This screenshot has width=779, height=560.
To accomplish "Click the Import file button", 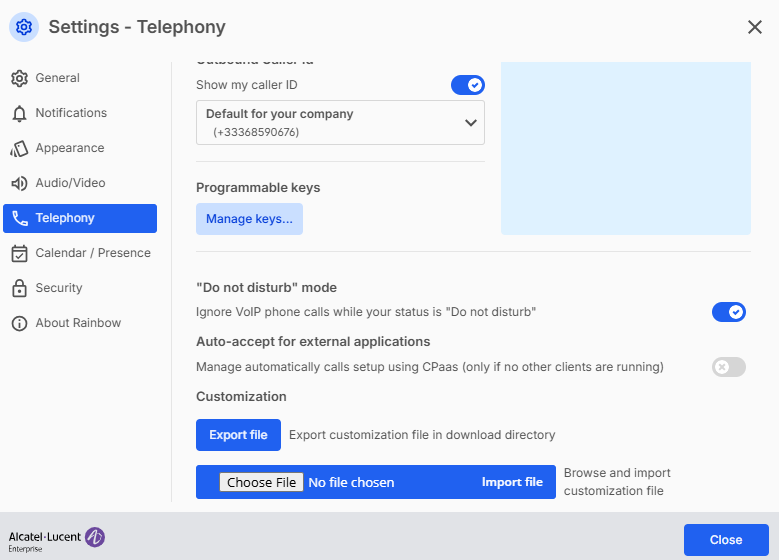I will (512, 482).
